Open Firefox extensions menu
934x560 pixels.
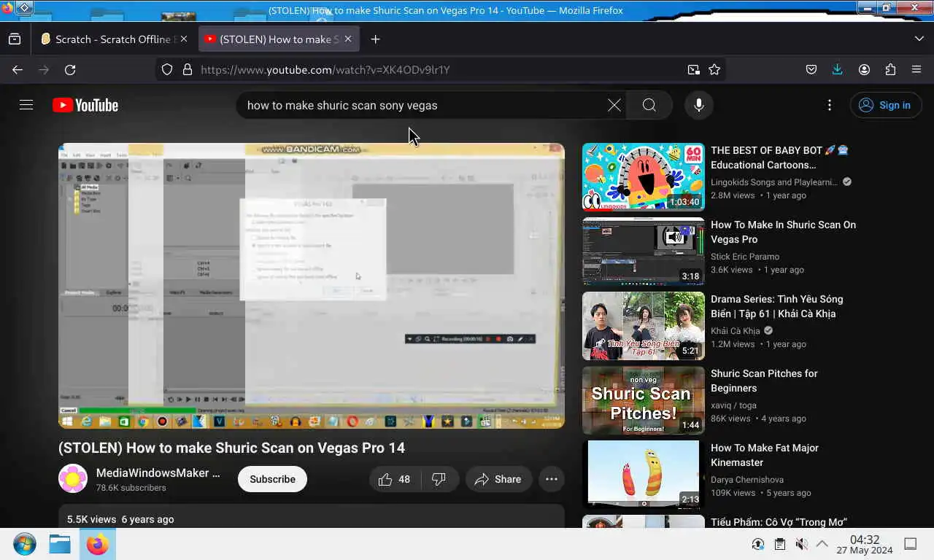(x=890, y=69)
